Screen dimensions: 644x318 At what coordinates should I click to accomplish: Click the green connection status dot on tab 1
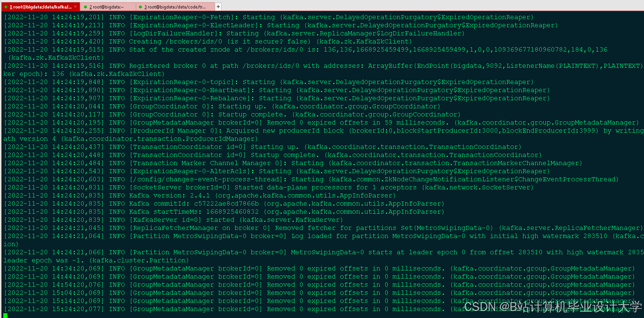click(6, 7)
